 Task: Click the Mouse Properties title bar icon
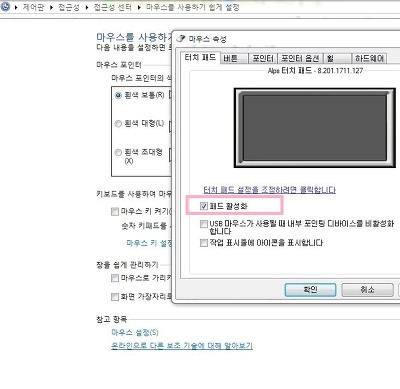click(x=181, y=38)
